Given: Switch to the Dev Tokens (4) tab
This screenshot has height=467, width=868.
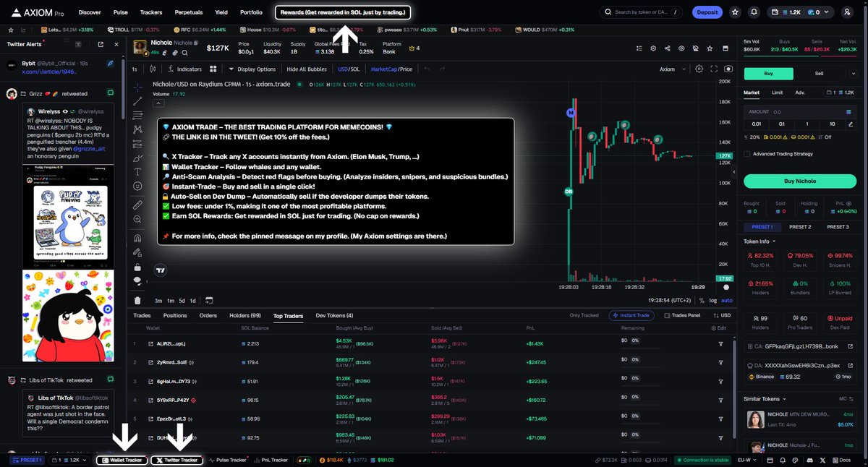Looking at the screenshot, I should point(334,315).
